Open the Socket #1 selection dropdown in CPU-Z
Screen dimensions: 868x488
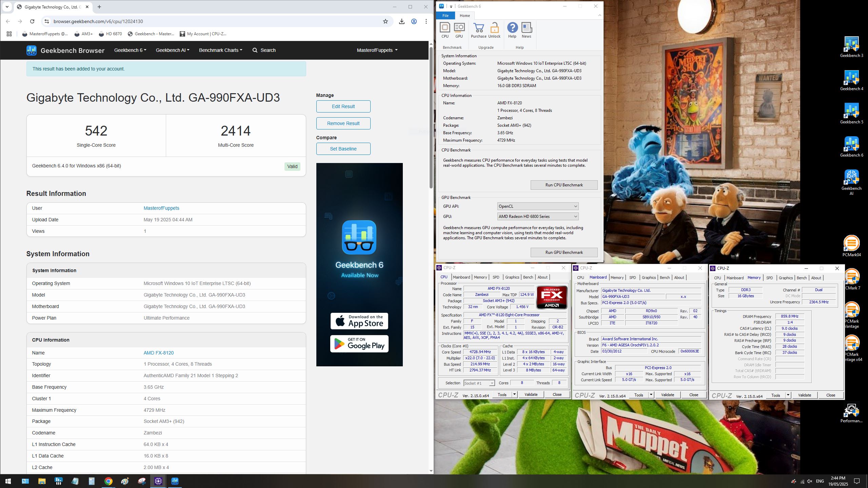point(479,383)
